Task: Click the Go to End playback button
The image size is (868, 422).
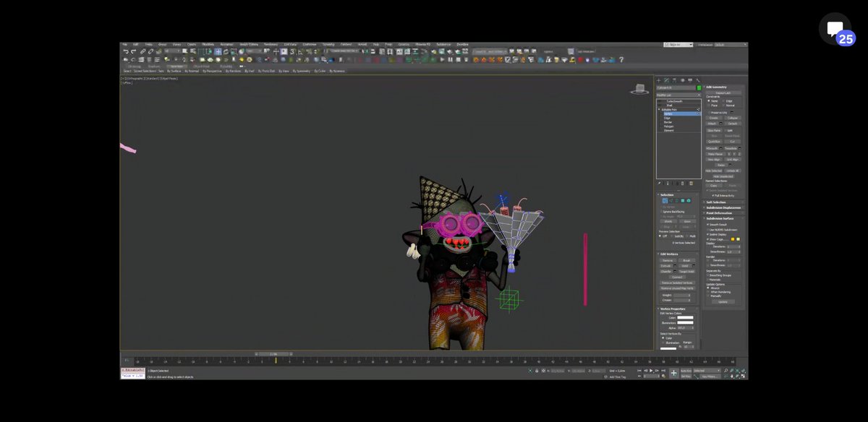Action: pyautogui.click(x=663, y=371)
